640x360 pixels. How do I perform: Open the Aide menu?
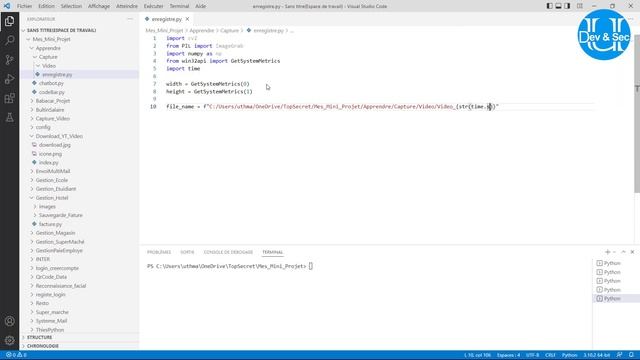[200, 6]
